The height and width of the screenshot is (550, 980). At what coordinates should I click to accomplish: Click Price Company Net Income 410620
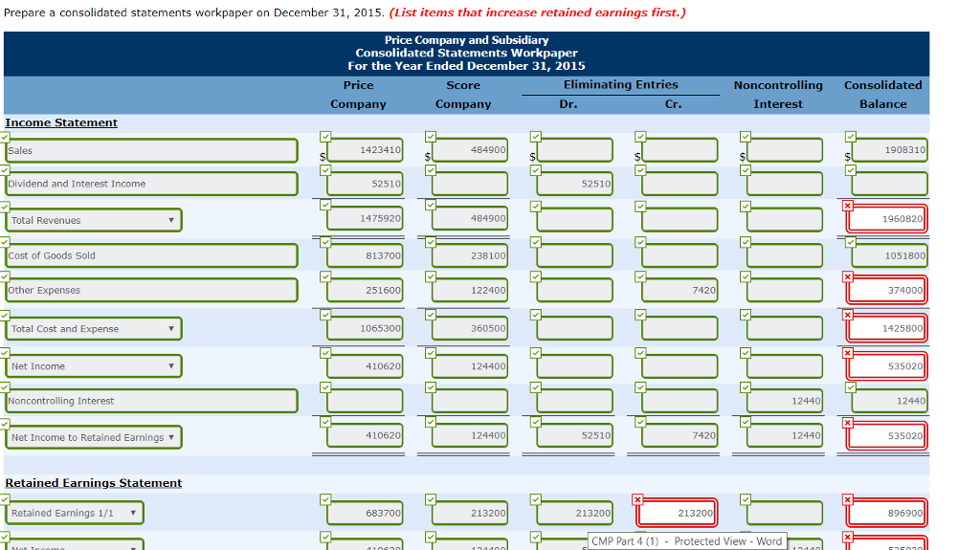click(x=365, y=366)
